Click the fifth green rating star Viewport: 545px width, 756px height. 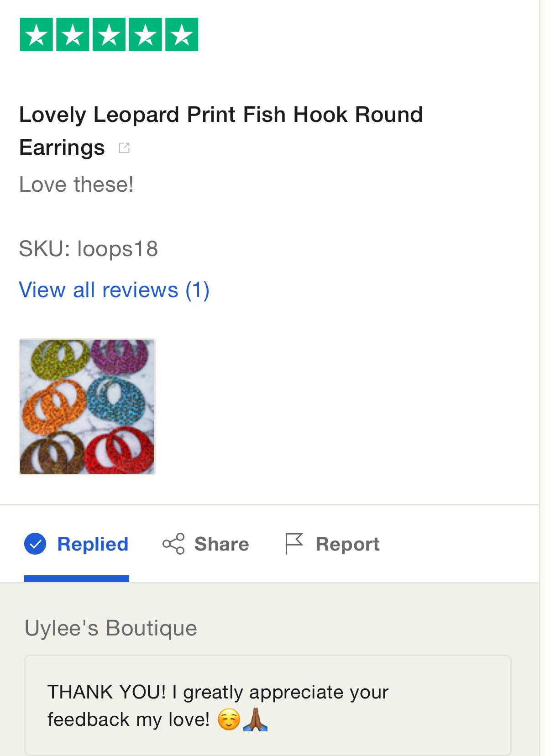click(x=182, y=35)
